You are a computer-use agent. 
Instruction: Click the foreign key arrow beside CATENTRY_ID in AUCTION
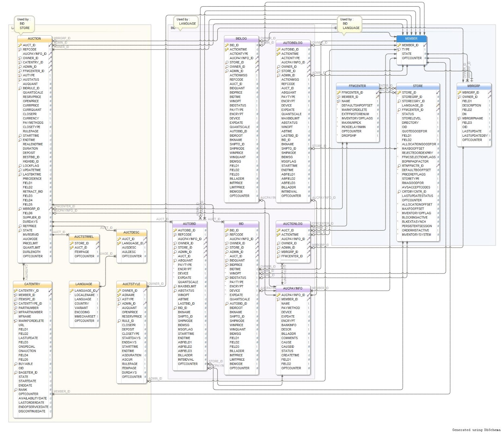[x=50, y=62]
